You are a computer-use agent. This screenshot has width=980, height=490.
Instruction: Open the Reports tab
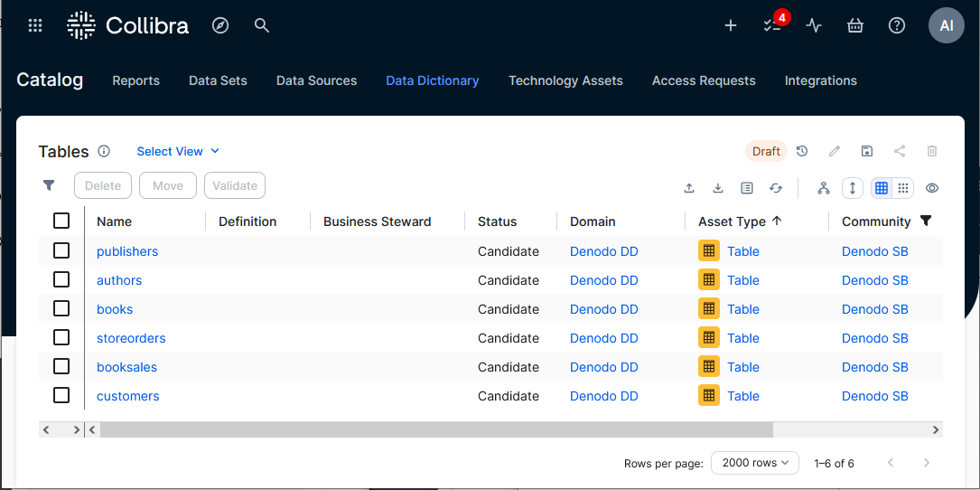pyautogui.click(x=135, y=80)
